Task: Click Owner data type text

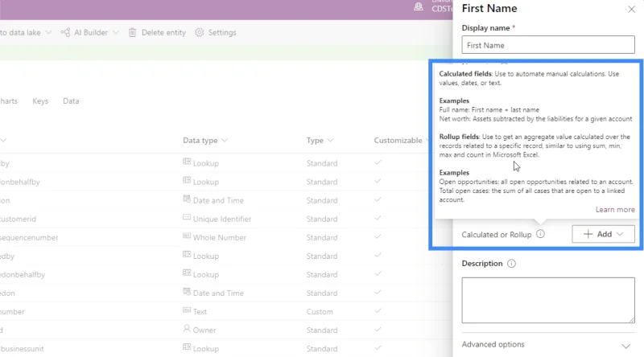Action: (x=204, y=330)
